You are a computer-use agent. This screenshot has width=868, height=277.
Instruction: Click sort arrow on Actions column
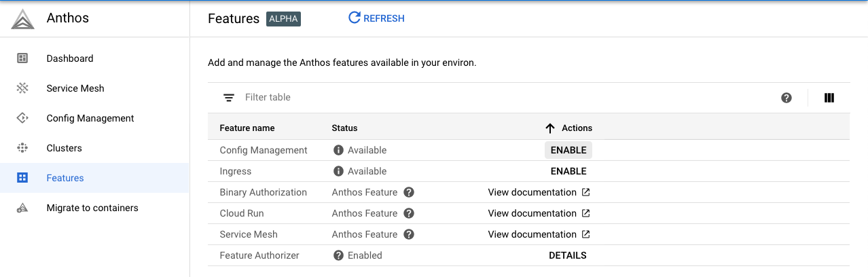click(550, 128)
